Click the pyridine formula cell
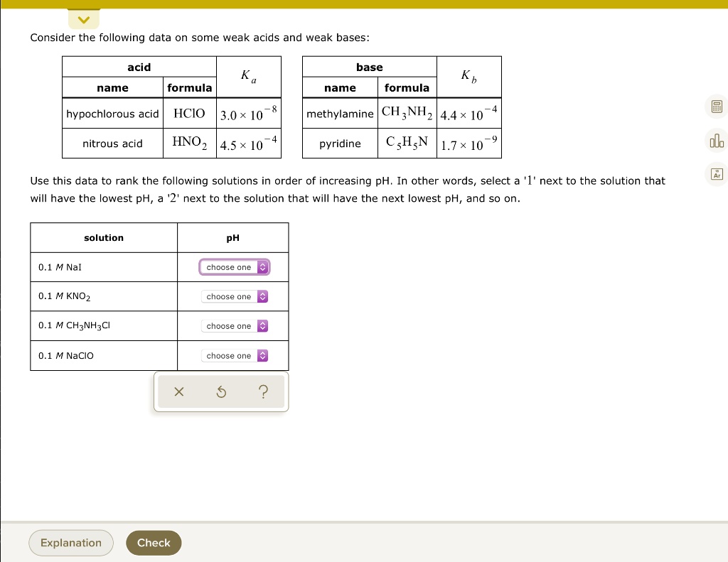Image resolution: width=728 pixels, height=562 pixels. coord(407,143)
